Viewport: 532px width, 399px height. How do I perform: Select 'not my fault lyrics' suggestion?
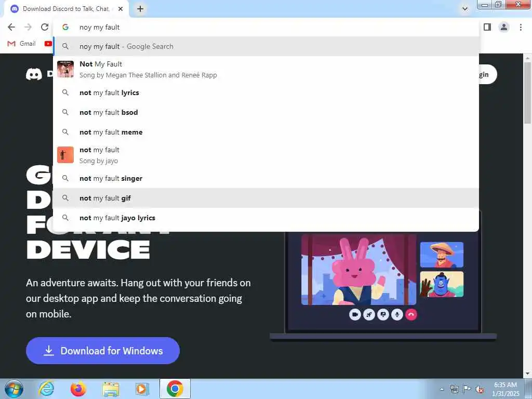[266, 92]
